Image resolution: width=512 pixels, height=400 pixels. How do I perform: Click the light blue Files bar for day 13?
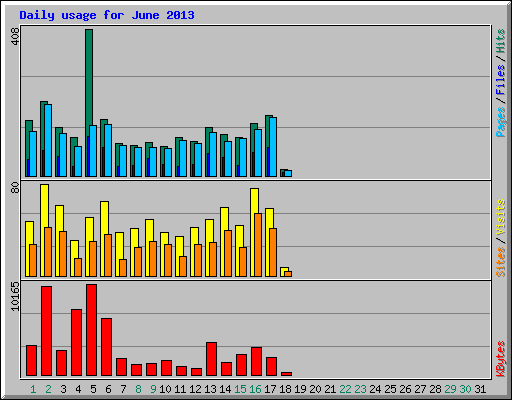pyautogui.click(x=213, y=154)
